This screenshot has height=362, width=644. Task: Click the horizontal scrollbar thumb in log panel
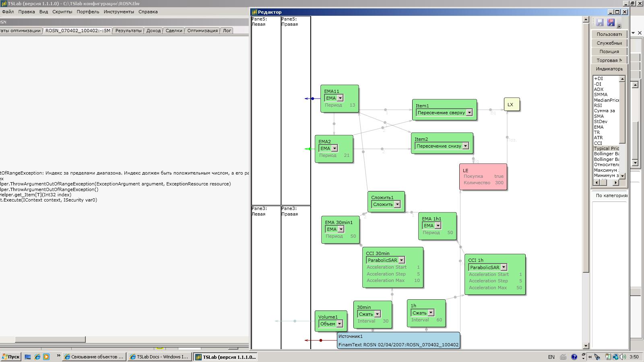tap(50, 339)
